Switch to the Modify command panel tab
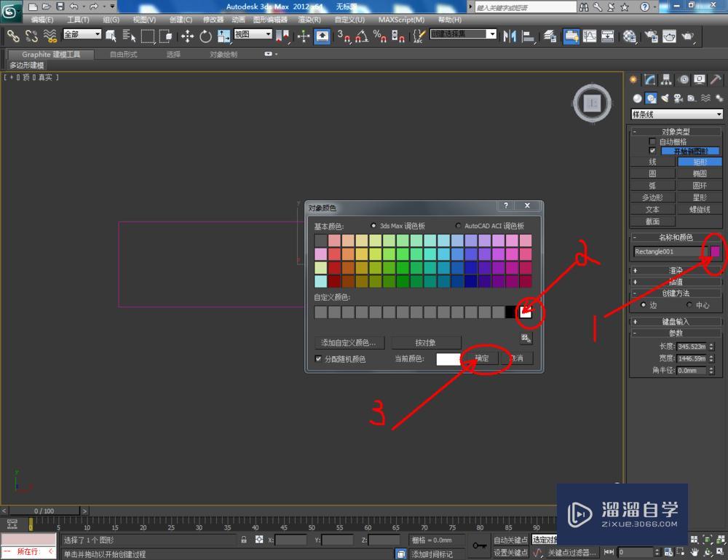The image size is (728, 560). (650, 80)
